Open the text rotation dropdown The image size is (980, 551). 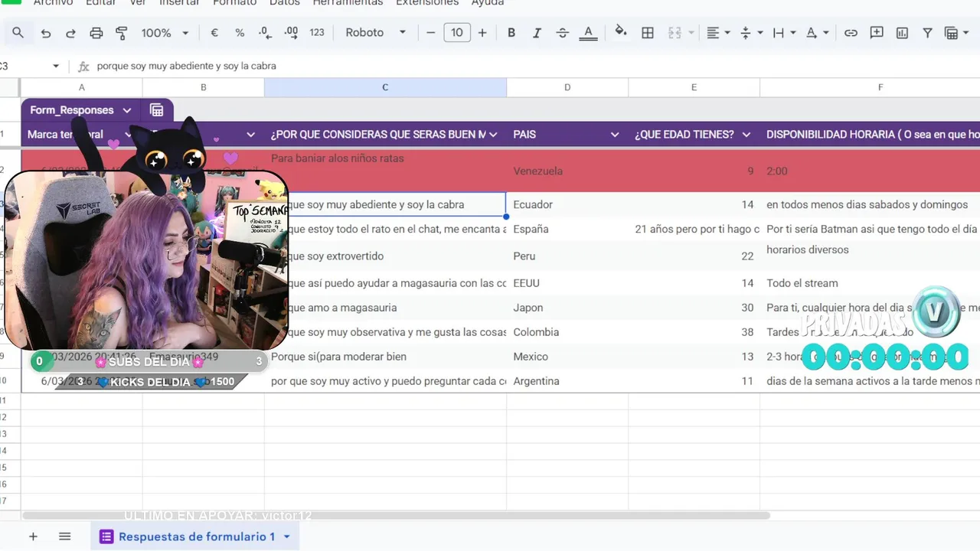pyautogui.click(x=818, y=33)
